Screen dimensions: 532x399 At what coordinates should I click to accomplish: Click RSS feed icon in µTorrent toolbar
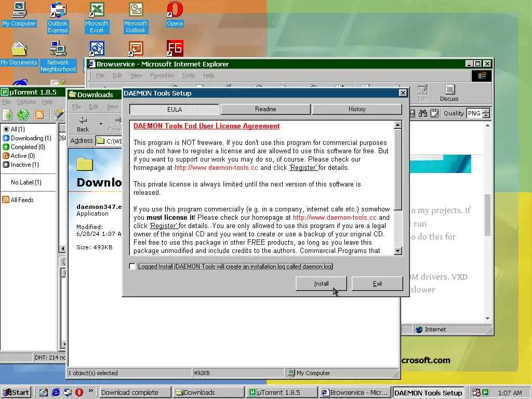pos(39,115)
